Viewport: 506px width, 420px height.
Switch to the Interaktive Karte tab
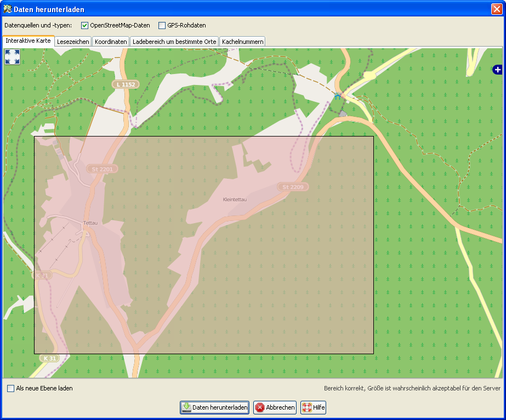pyautogui.click(x=29, y=41)
